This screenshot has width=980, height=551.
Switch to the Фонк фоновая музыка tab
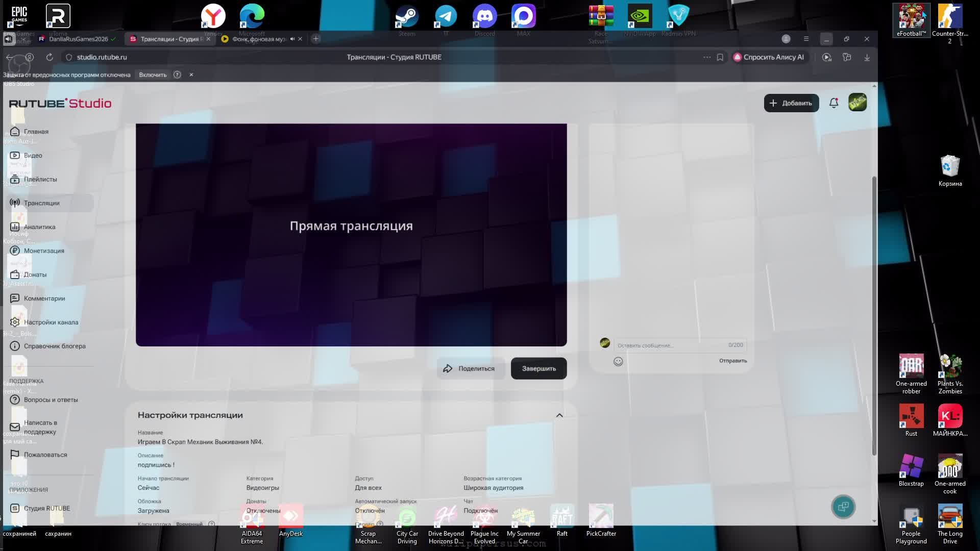258,39
